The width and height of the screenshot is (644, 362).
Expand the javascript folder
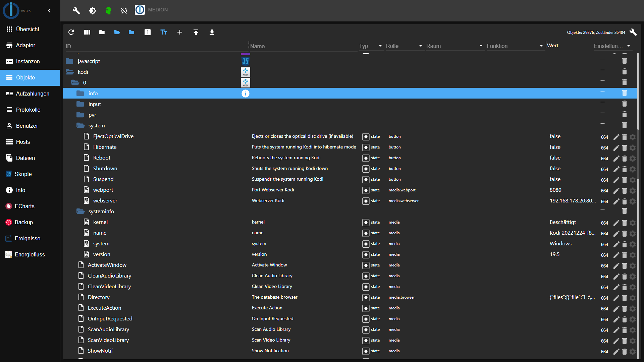pyautogui.click(x=70, y=61)
